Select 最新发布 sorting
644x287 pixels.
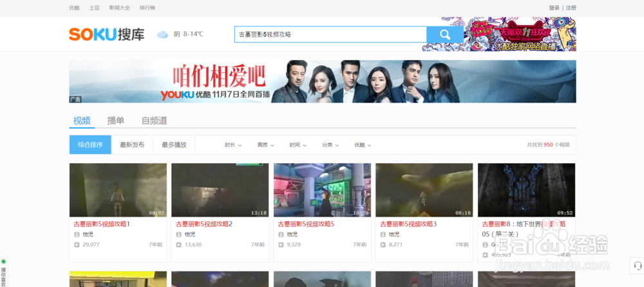(x=132, y=144)
